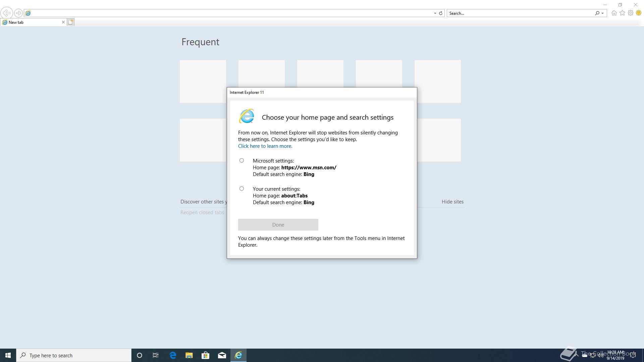Image resolution: width=644 pixels, height=362 pixels.
Task: Click the Internet Explorer logo in dialog
Action: point(247,116)
